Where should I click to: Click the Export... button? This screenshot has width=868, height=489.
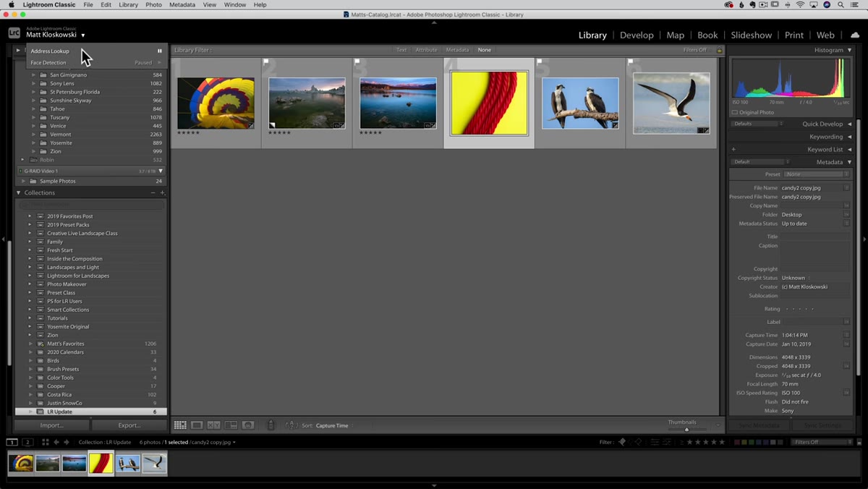(x=129, y=425)
